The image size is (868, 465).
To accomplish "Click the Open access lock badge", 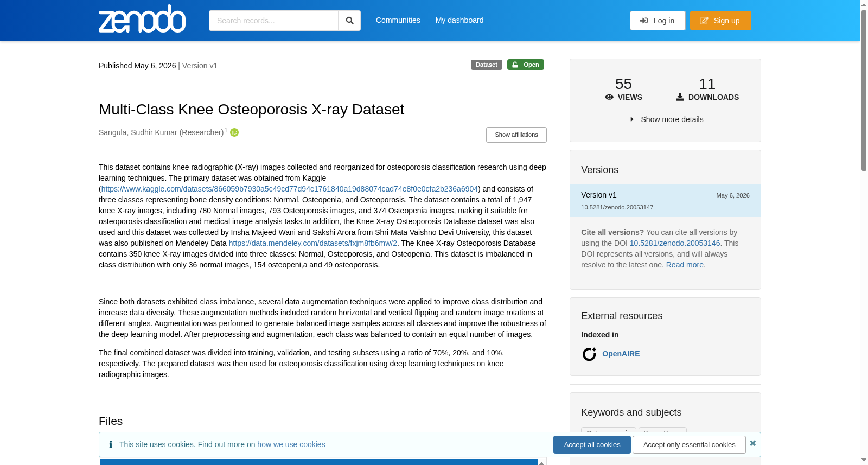I will coord(526,65).
